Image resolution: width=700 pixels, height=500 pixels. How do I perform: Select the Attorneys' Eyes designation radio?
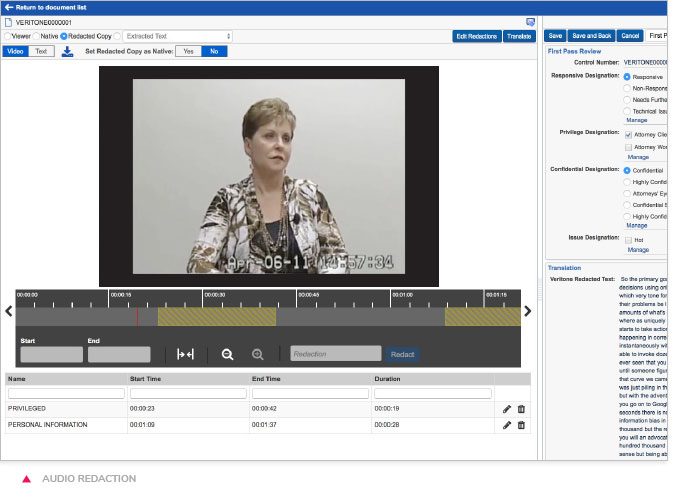pos(627,194)
